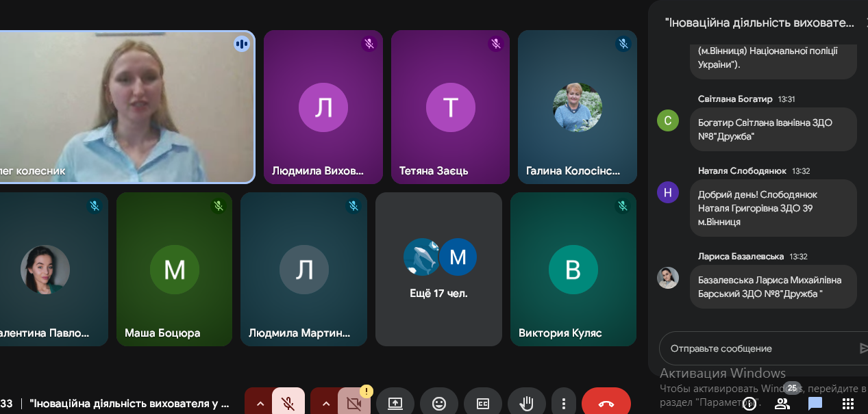This screenshot has height=414, width=868.
Task: Click the "Ещё 17 чел." participants tile
Action: pyautogui.click(x=438, y=269)
